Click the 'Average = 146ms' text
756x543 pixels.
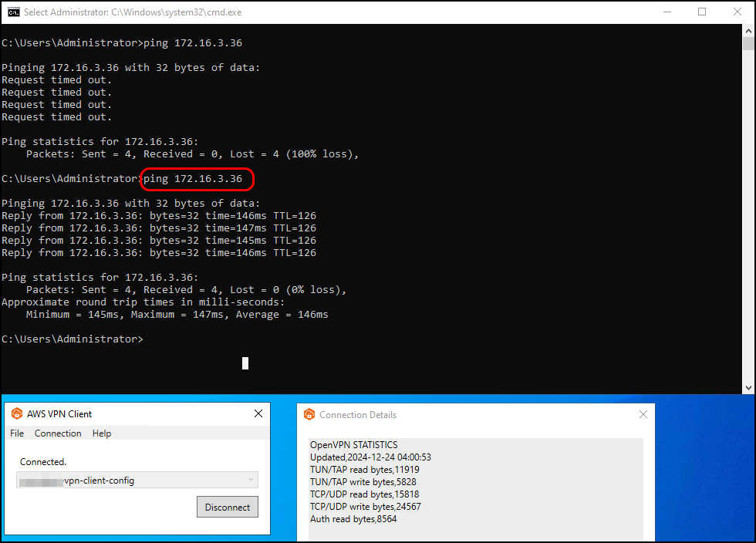282,315
